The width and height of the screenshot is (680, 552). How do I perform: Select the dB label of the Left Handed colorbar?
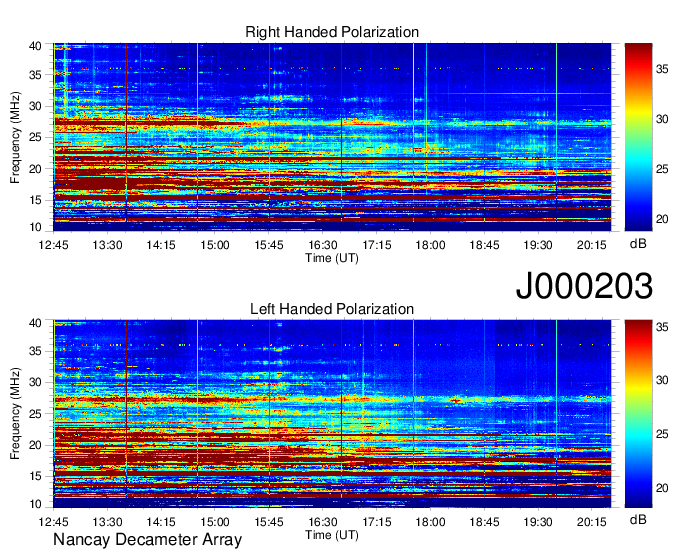pyautogui.click(x=638, y=519)
